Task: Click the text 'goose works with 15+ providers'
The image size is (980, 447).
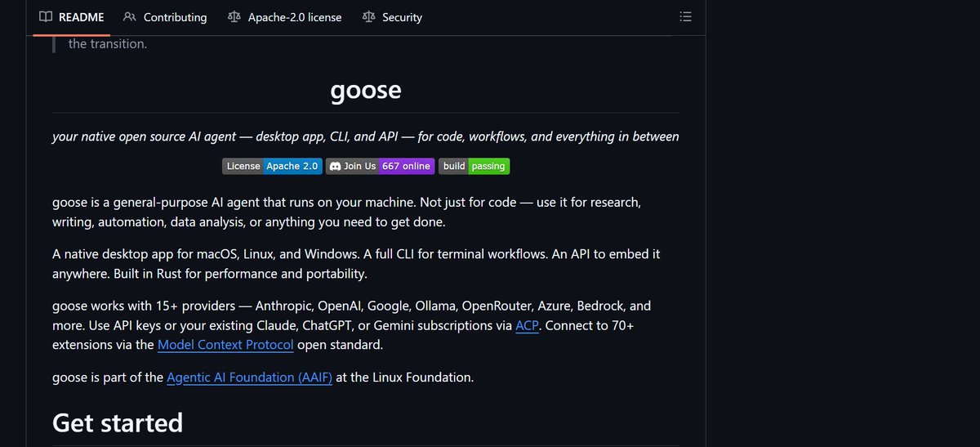Action: 144,306
